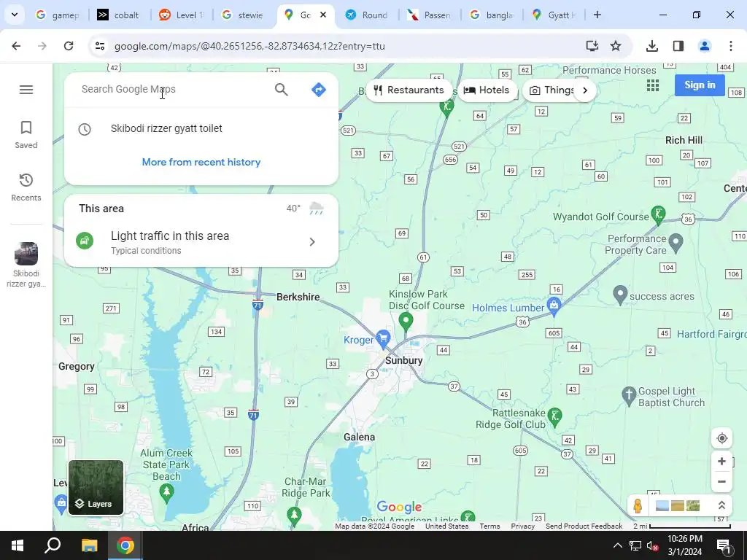Open Chrome downloads
This screenshot has width=747, height=560.
pyautogui.click(x=651, y=46)
